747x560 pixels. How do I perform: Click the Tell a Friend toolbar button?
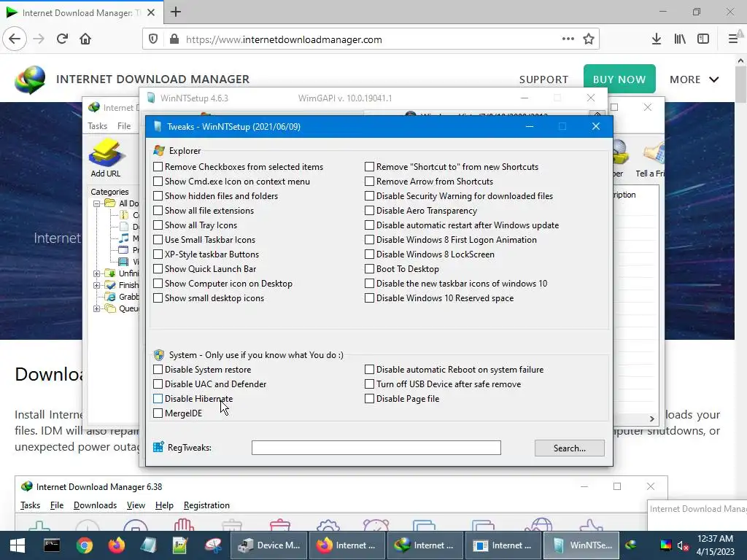pos(651,158)
